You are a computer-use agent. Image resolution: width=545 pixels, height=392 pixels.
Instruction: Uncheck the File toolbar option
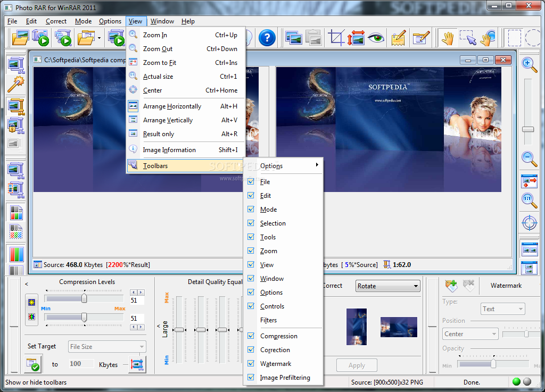pyautogui.click(x=251, y=181)
